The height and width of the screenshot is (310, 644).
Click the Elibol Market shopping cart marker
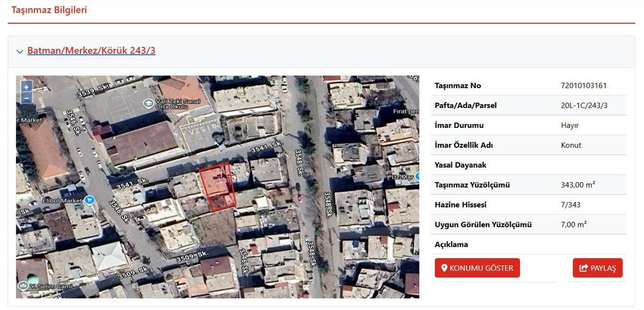coord(90,200)
